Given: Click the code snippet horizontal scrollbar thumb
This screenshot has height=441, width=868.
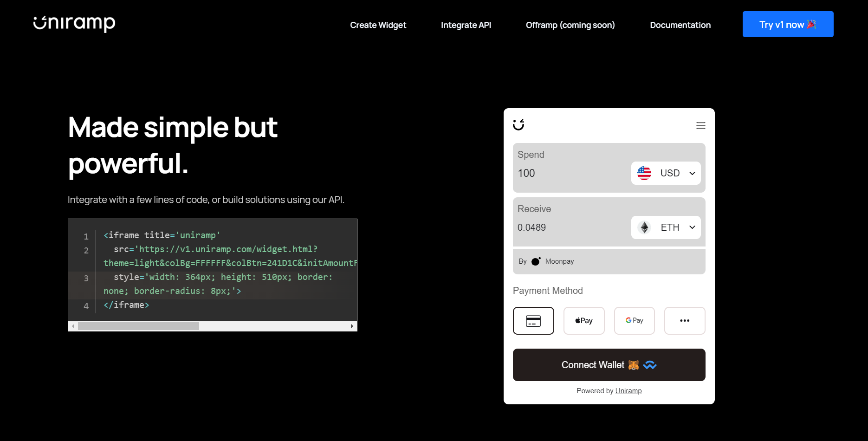Looking at the screenshot, I should pyautogui.click(x=138, y=326).
